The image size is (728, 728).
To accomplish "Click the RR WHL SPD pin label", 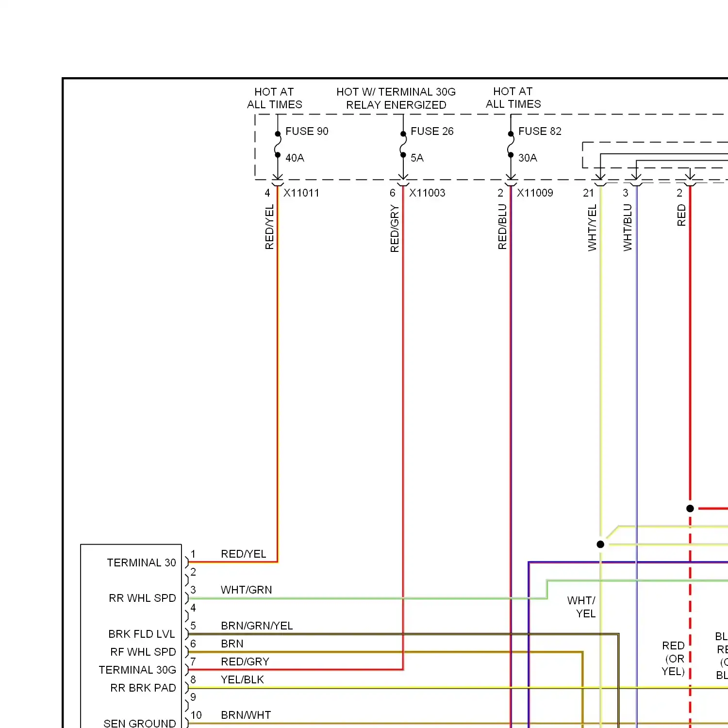I will click(x=142, y=598).
